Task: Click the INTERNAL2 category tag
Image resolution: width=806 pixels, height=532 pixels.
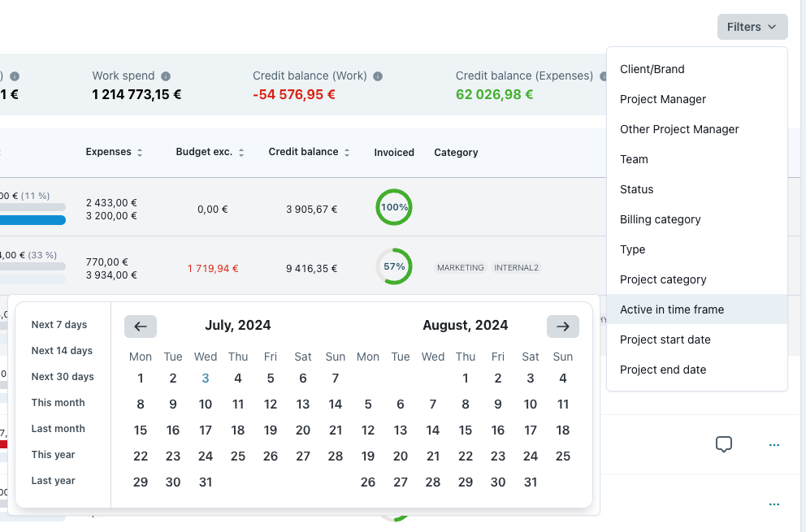Action: pos(516,268)
